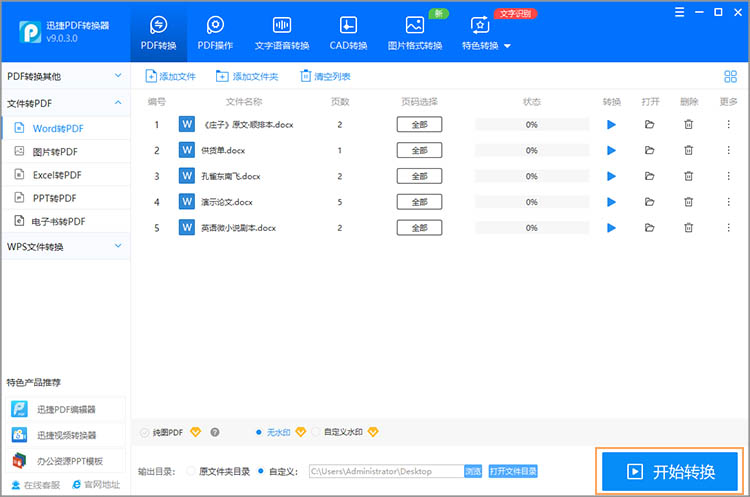Click the 开始转换 button
Screen dimensions: 750x497
point(670,471)
